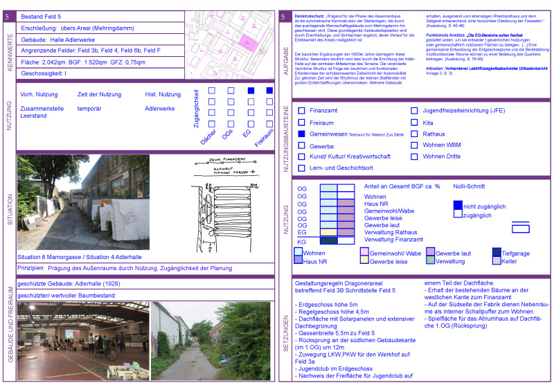The width and height of the screenshot is (554, 392).
Task: Click the 'Vorh. Nutzung' heading
Action: [x=39, y=94]
